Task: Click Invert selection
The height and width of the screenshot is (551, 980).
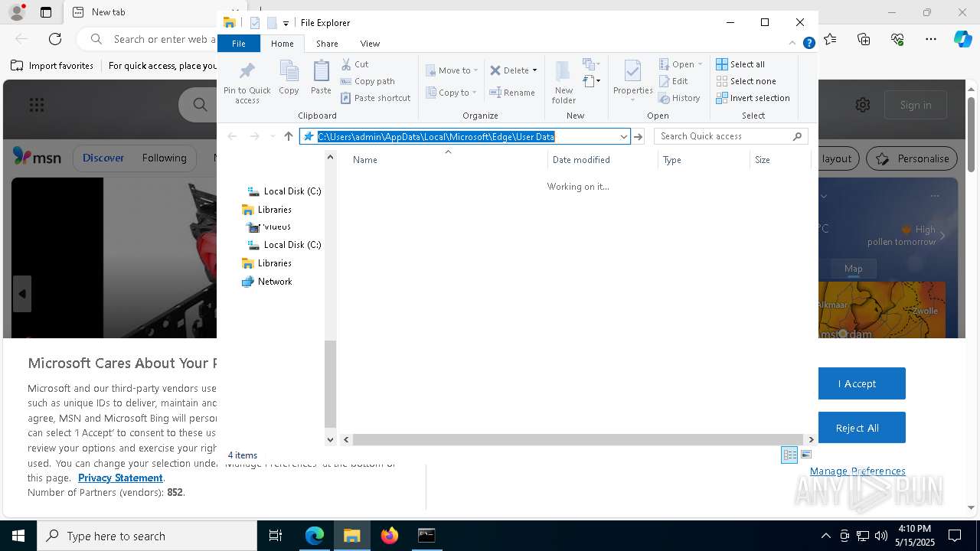Action: click(753, 98)
